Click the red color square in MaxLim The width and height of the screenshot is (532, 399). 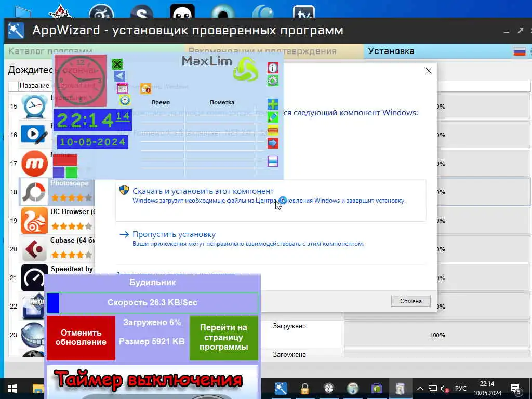coord(65,160)
